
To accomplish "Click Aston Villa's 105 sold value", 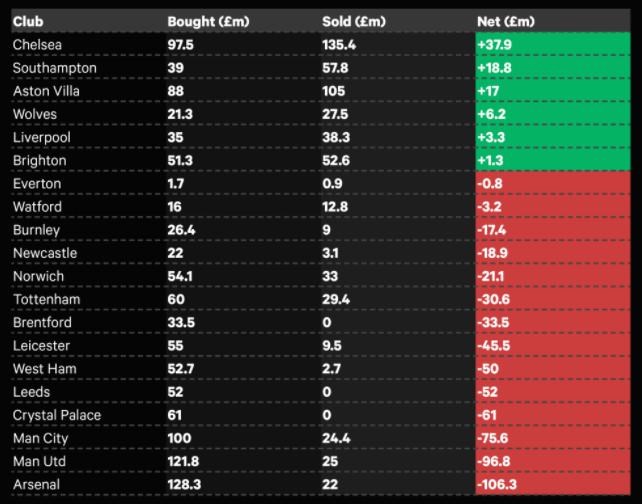I will click(335, 91).
